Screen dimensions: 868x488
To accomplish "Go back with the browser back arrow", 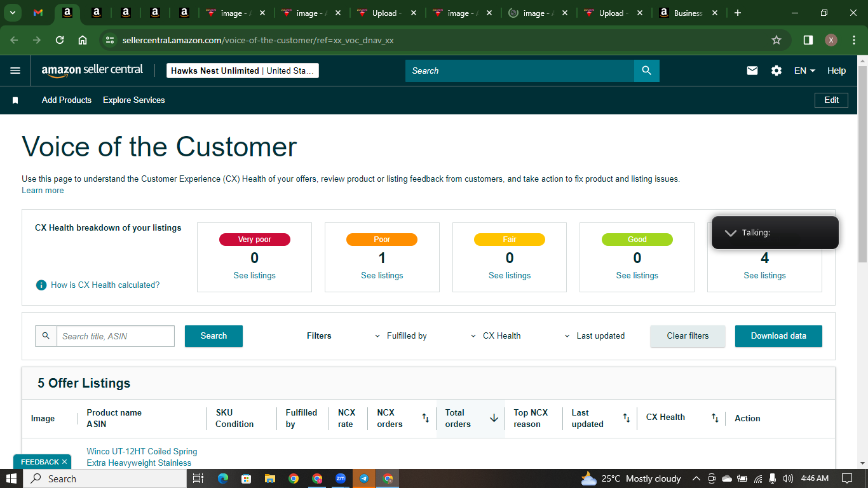I will coord(14,40).
